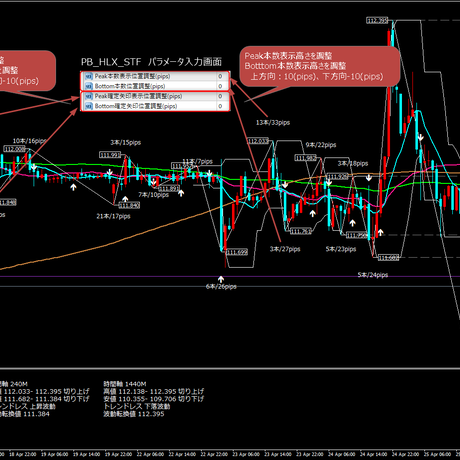Viewport: 460px width, 460px height.
Task: Click the Bottom確定矢印位置調整 parameter icon
Action: point(89,106)
